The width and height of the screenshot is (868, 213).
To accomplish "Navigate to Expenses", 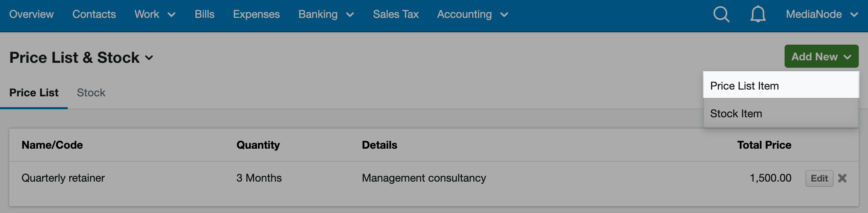I will (x=256, y=14).
